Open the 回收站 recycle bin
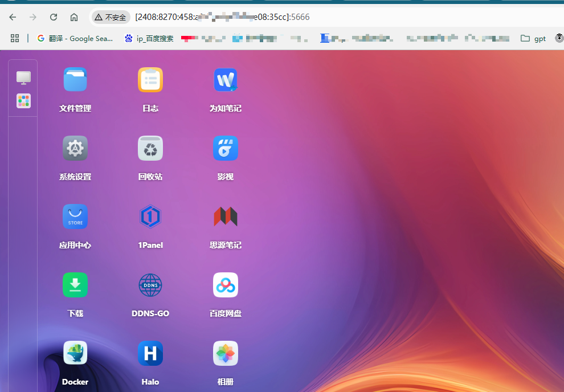Image resolution: width=564 pixels, height=392 pixels. [150, 148]
